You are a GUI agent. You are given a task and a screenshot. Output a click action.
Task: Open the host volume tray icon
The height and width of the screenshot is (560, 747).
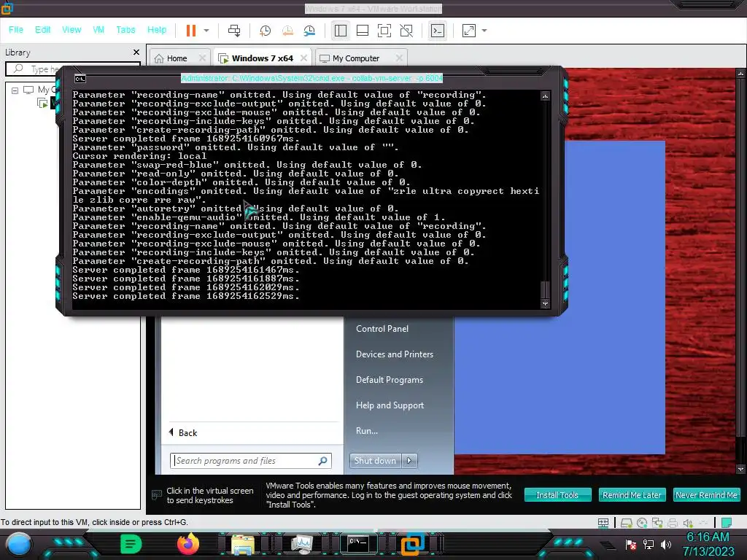[666, 544]
